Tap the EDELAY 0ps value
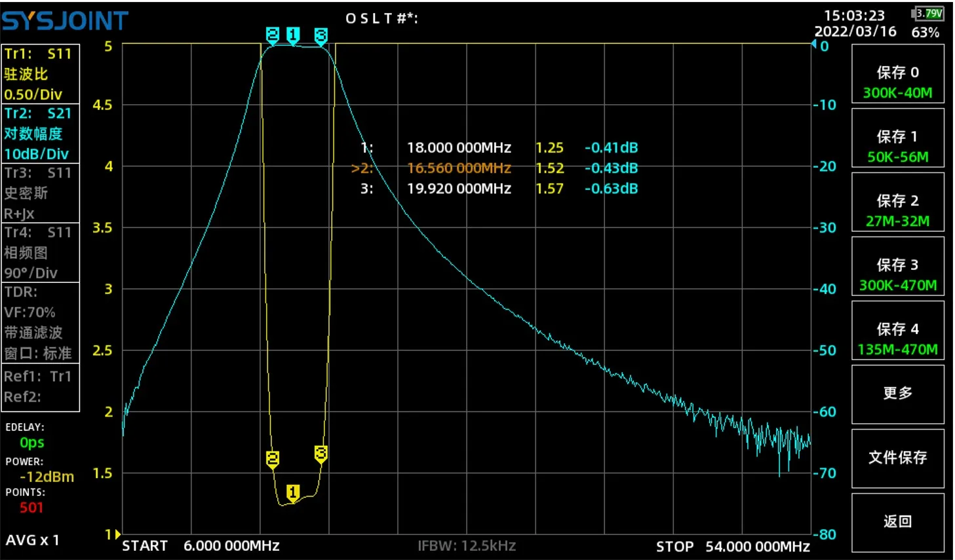 (32, 443)
